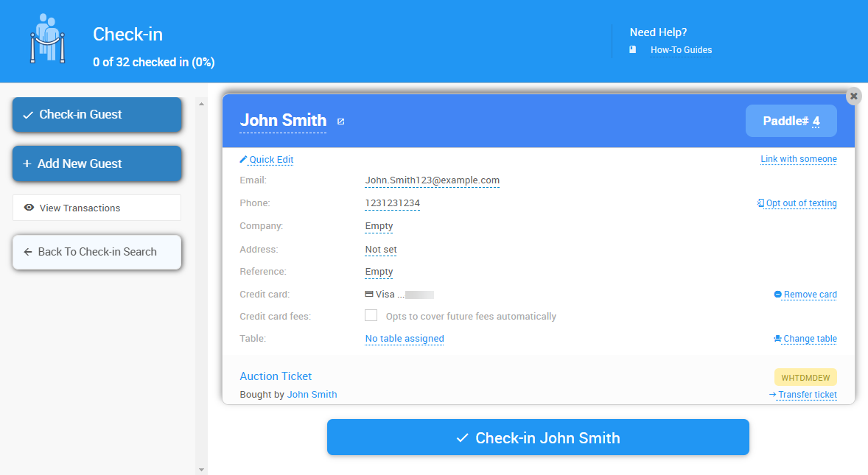Click the Remove card link
868x475 pixels.
click(x=810, y=295)
